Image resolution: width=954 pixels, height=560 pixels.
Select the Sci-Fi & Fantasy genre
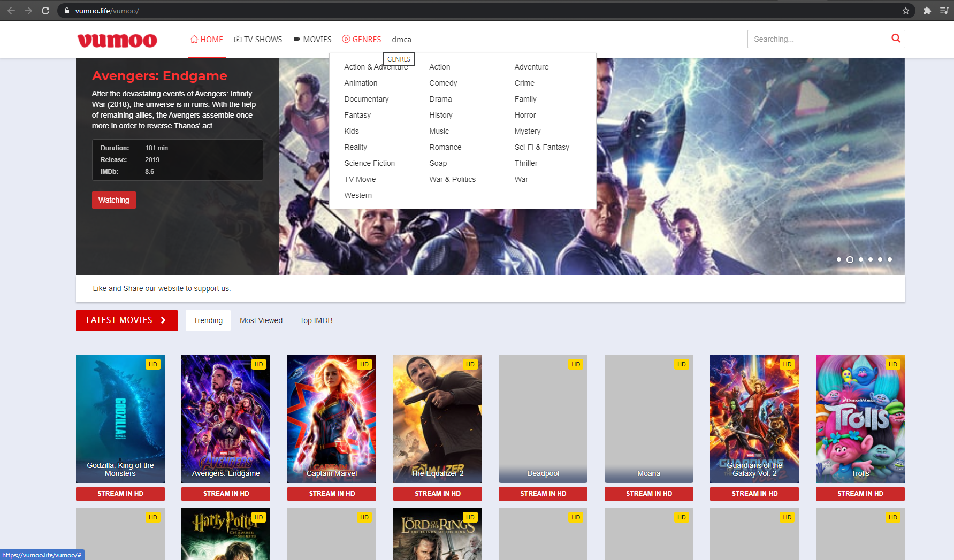click(541, 147)
